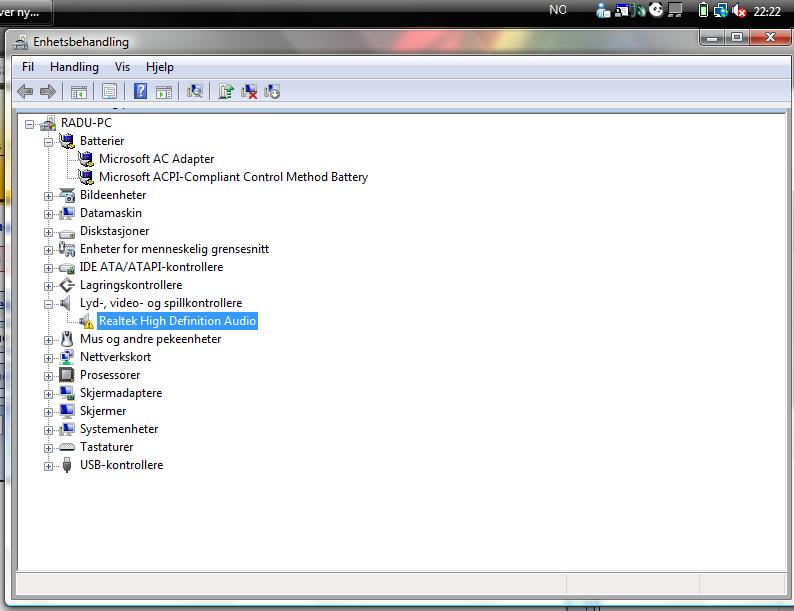Image resolution: width=794 pixels, height=611 pixels.
Task: Select the Microsoft AC Adapter entry
Action: pos(156,159)
